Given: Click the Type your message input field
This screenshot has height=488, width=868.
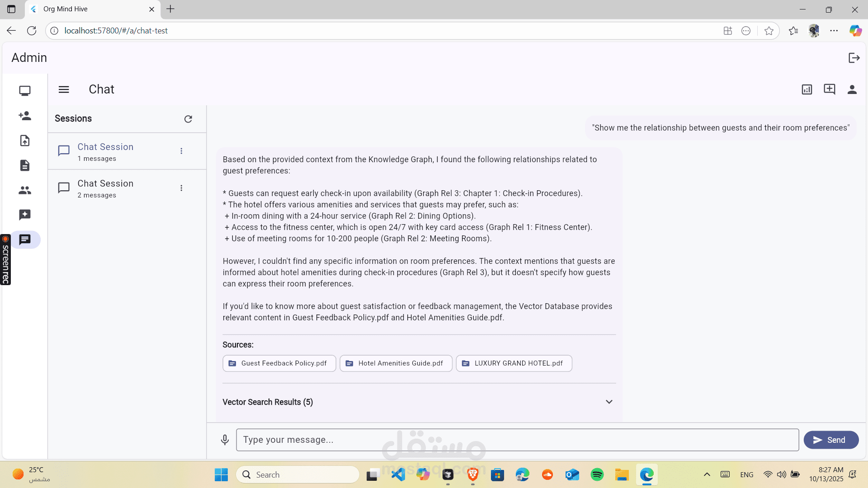Looking at the screenshot, I should point(517,440).
